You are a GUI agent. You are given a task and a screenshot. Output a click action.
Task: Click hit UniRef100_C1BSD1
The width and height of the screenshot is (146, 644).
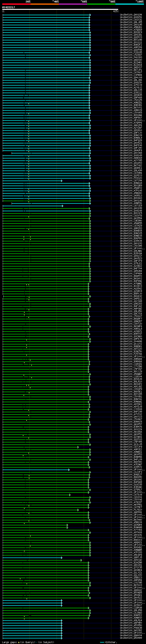[131, 364]
